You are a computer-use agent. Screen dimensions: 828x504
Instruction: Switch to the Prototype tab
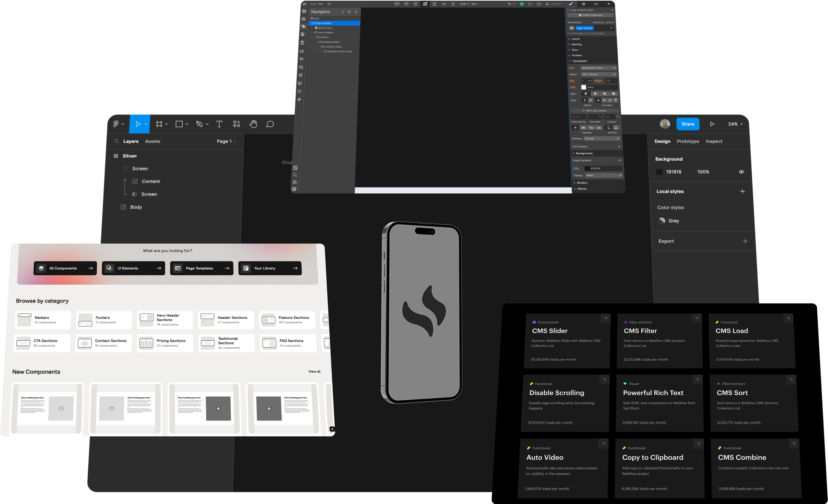pyautogui.click(x=688, y=141)
